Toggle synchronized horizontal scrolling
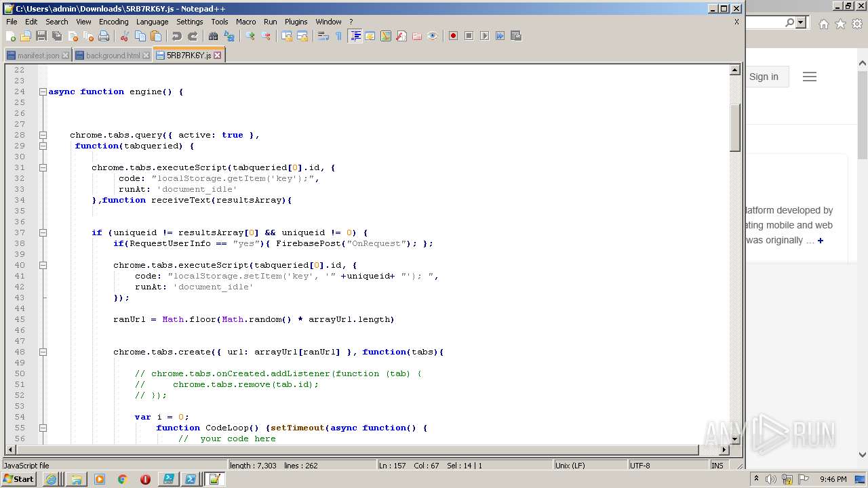 pyautogui.click(x=302, y=36)
